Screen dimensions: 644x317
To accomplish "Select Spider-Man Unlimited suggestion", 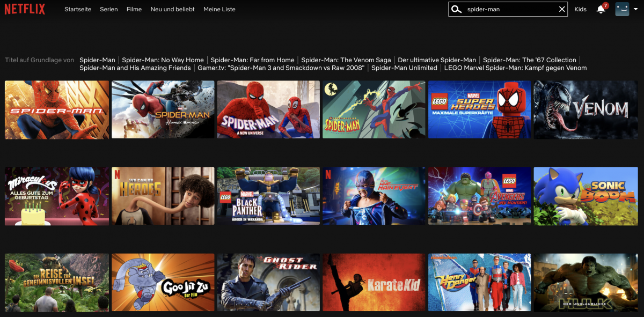I will point(404,68).
